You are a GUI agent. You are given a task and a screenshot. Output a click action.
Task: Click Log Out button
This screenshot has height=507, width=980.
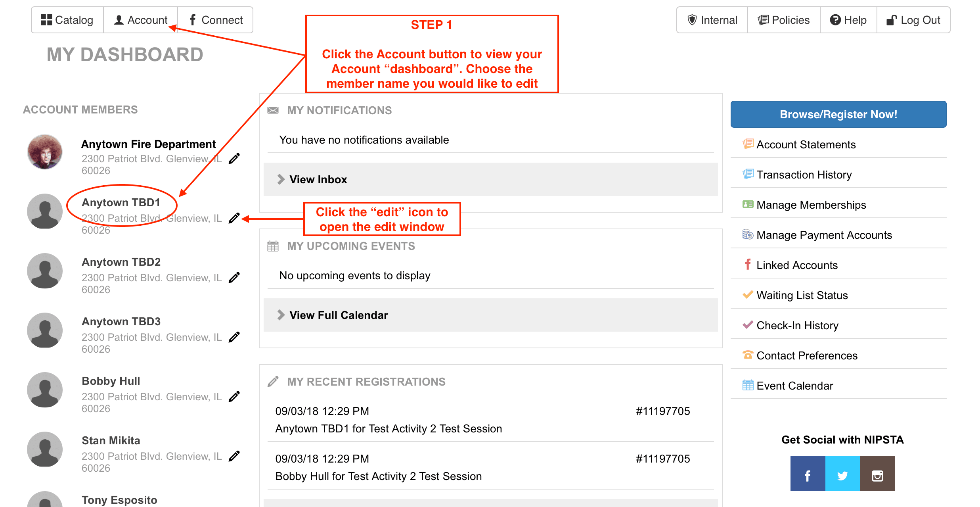[x=913, y=20]
